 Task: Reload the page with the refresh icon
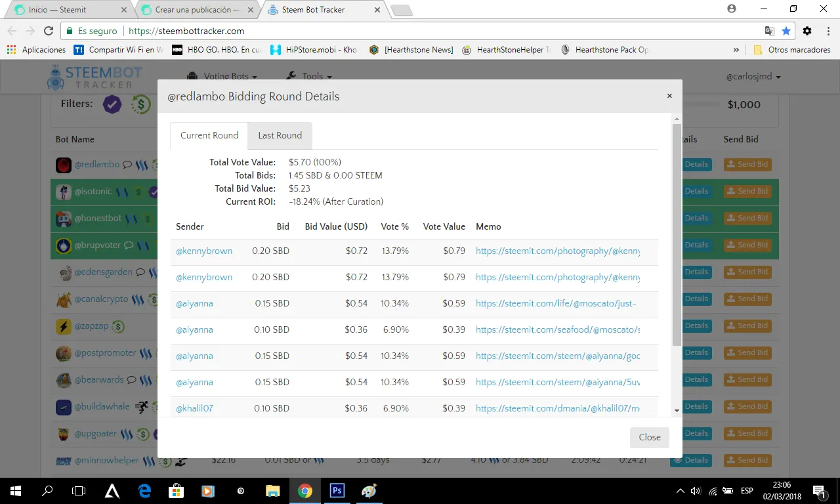point(49,31)
